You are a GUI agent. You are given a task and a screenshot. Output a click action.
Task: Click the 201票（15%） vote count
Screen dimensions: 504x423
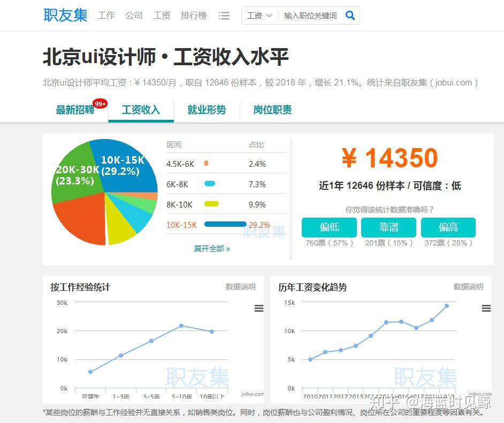click(388, 243)
